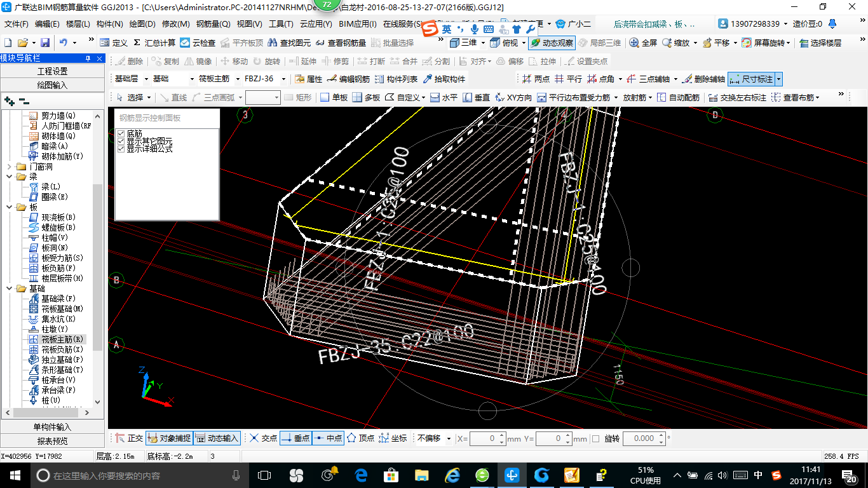Click the new file icon

[8, 43]
